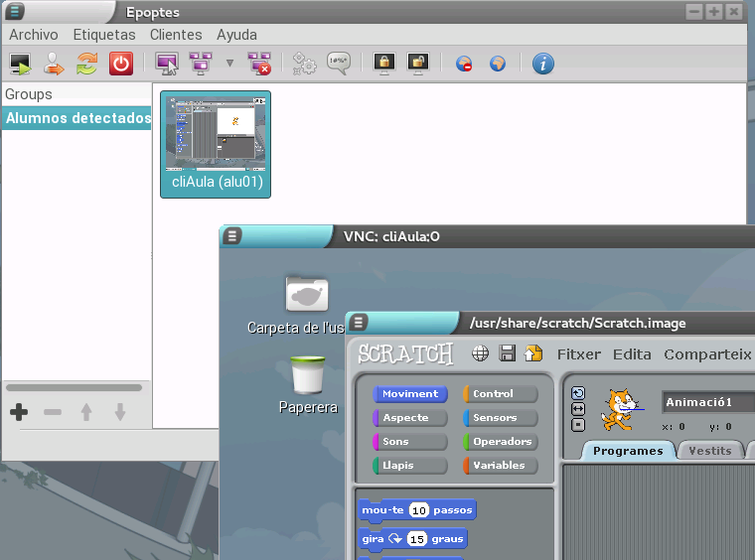Click the Epoptes information icon
Viewport: 755px width, 560px height.
pos(542,64)
